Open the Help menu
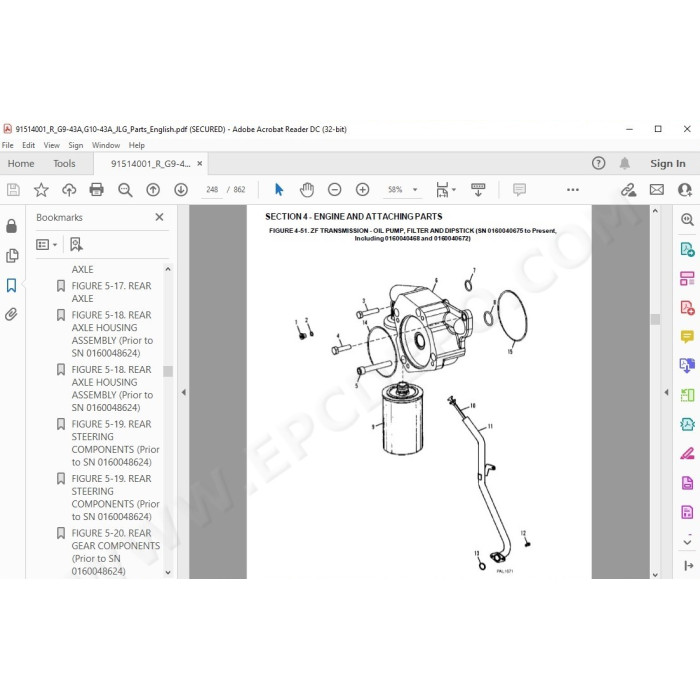The width and height of the screenshot is (700, 700). click(137, 145)
